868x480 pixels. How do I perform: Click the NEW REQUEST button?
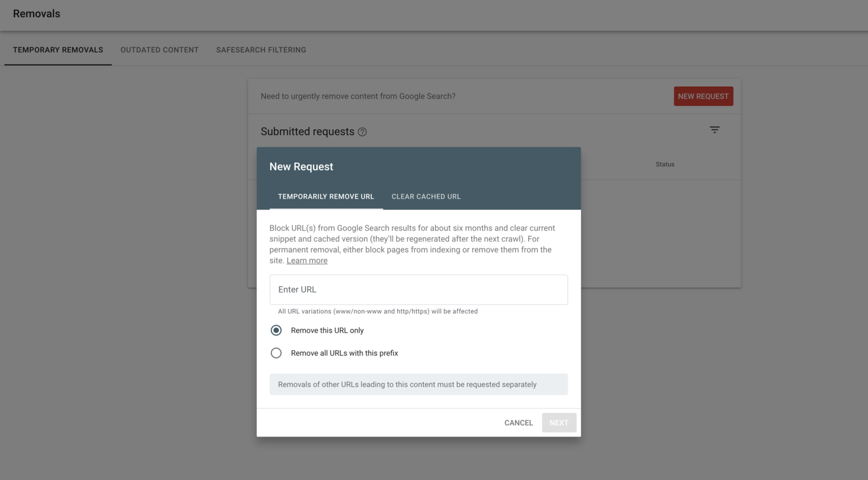[703, 96]
